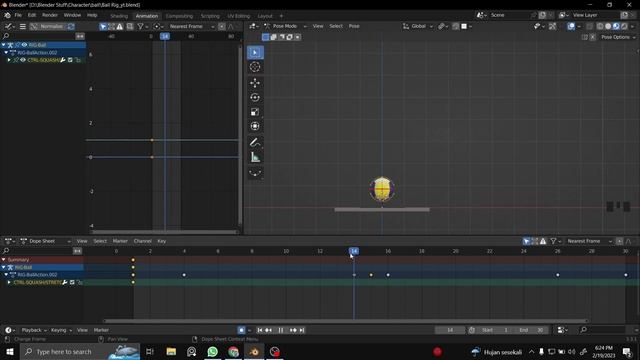Image resolution: width=640 pixels, height=360 pixels.
Task: Toggle only show errors in Dope Sheet
Action: [543, 241]
